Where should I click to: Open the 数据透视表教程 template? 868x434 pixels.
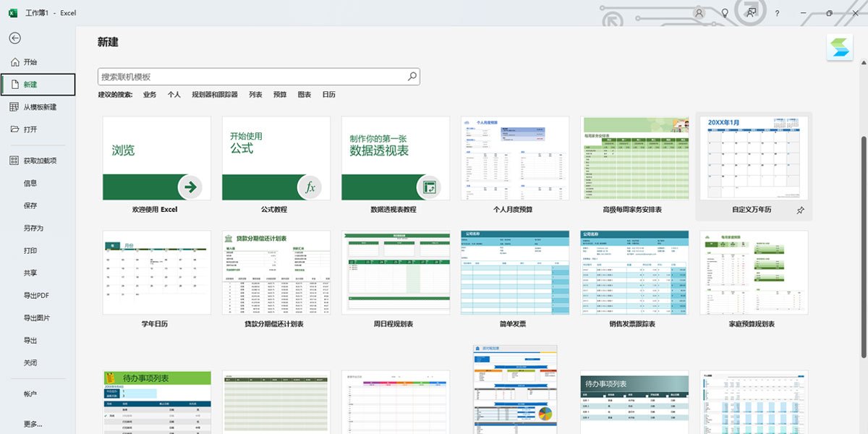pyautogui.click(x=396, y=158)
